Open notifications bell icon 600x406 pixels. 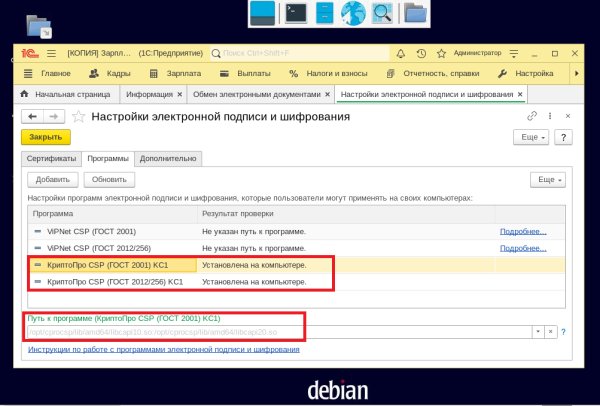click(401, 54)
